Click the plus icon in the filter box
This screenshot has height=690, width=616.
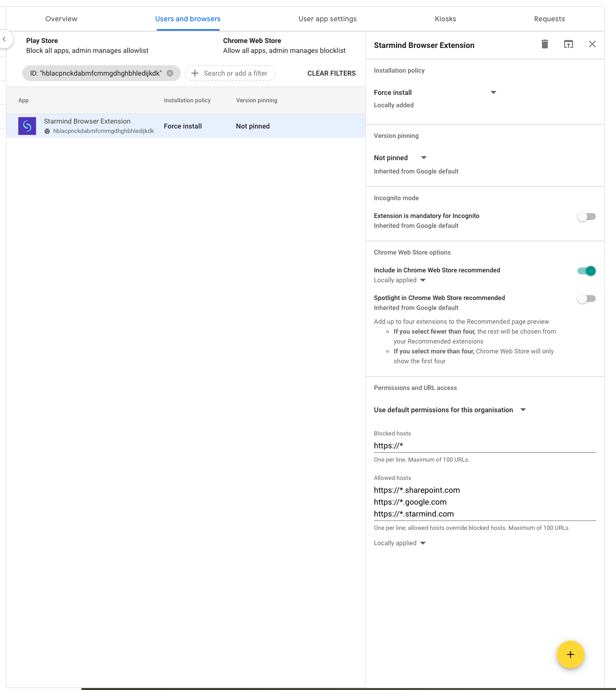195,73
